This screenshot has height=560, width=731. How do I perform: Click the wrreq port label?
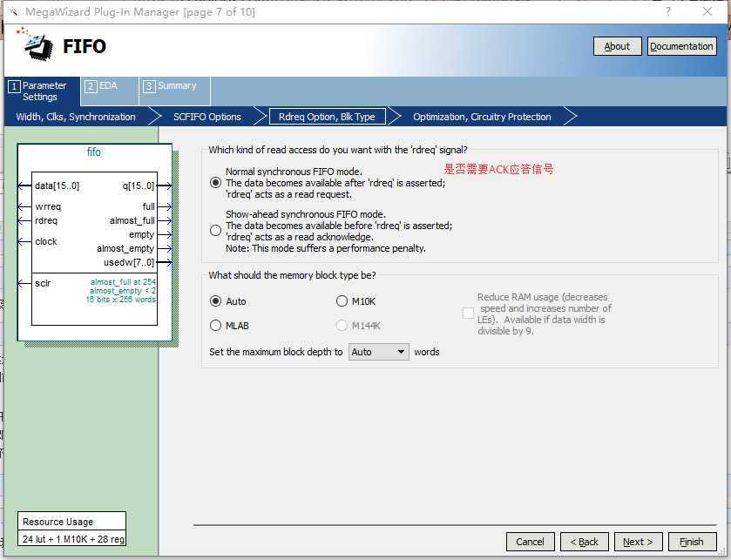[x=48, y=206]
